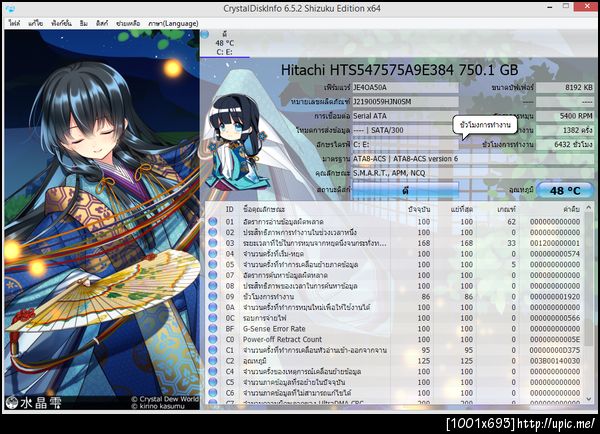The image size is (600, 434).
Task: Click raw value 00000000D375 in row C1
Action: coord(555,350)
